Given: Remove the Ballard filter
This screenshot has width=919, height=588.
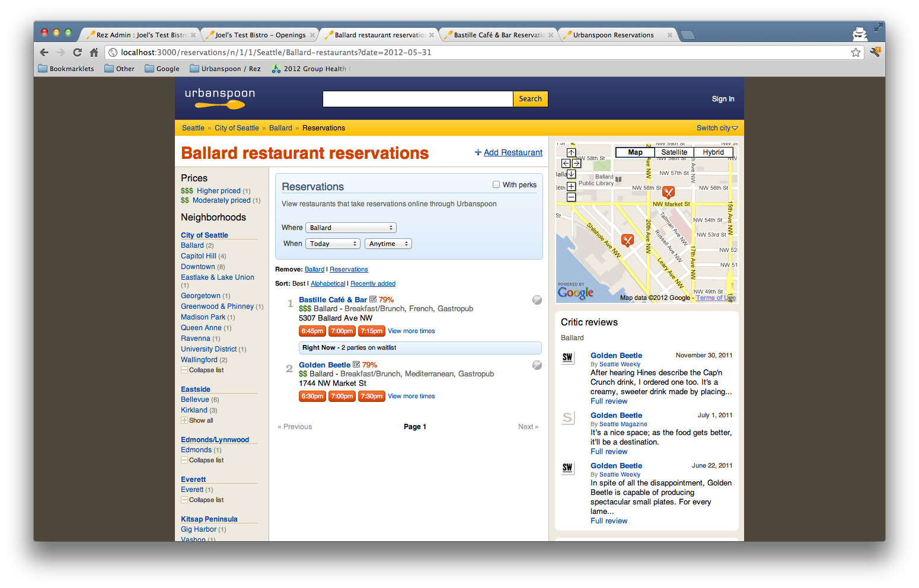Looking at the screenshot, I should (314, 270).
